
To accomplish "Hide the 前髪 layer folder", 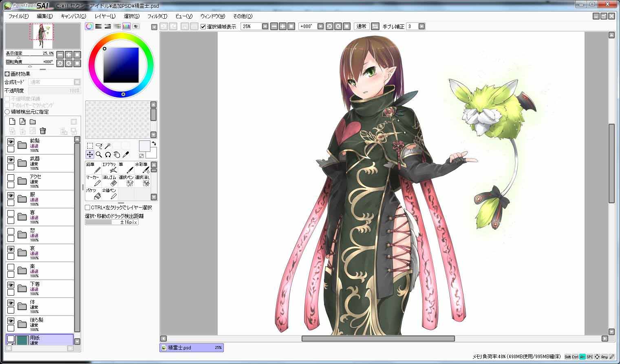I will click(x=11, y=142).
